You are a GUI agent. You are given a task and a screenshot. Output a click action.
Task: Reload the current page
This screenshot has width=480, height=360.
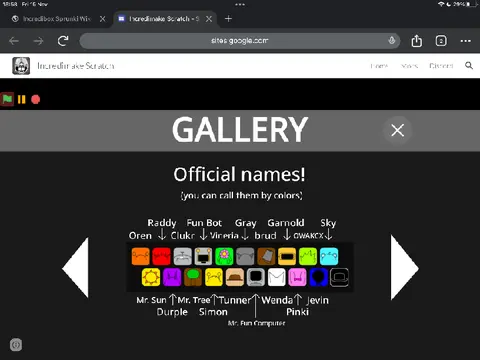pos(63,41)
